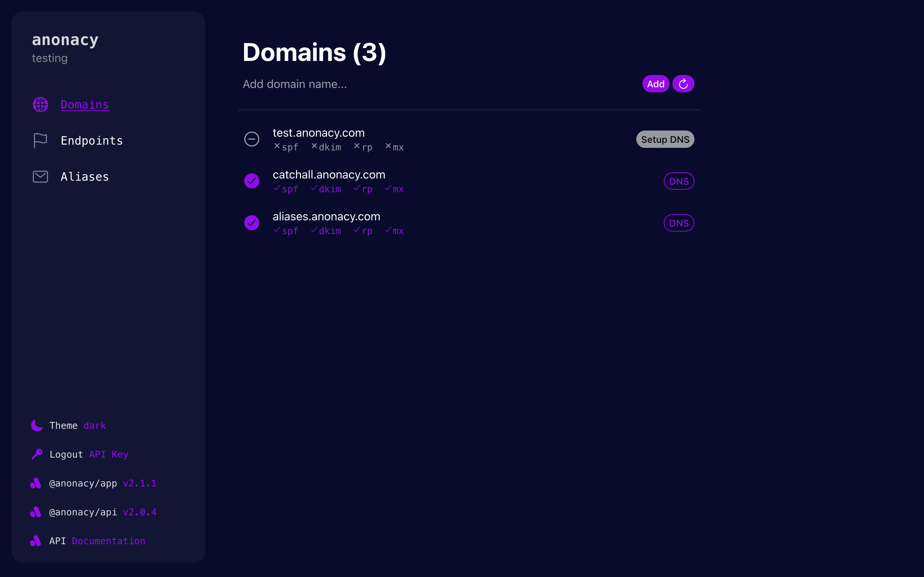
Task: Click the refresh domains icon button
Action: pos(683,84)
